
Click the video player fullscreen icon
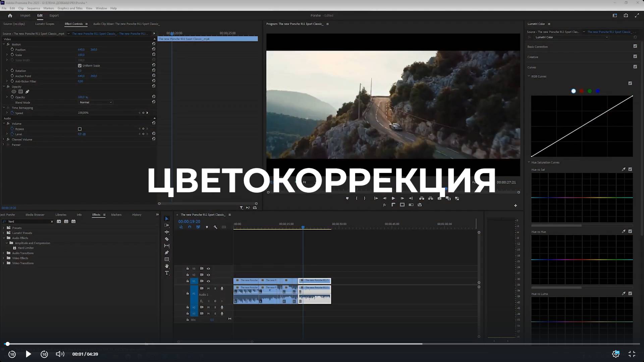click(x=632, y=354)
